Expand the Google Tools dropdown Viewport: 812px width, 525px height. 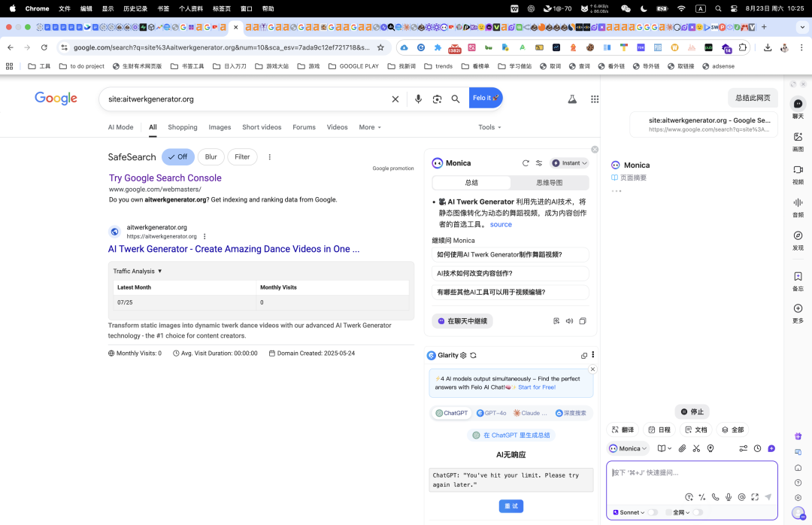[x=489, y=128]
